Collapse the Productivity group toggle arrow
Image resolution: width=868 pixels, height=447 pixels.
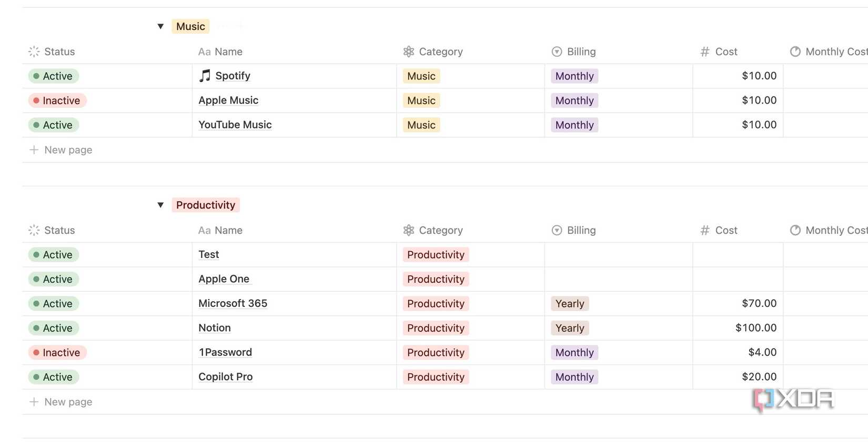(160, 205)
